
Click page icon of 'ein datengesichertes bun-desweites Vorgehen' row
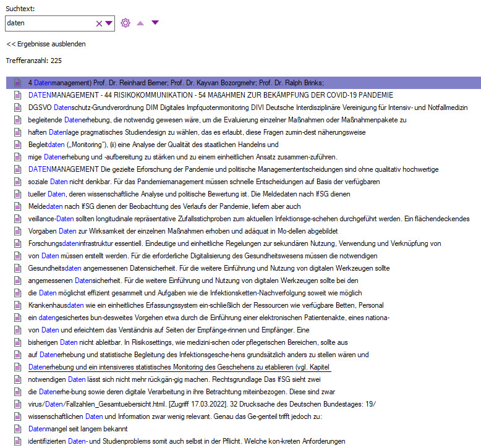tap(18, 318)
